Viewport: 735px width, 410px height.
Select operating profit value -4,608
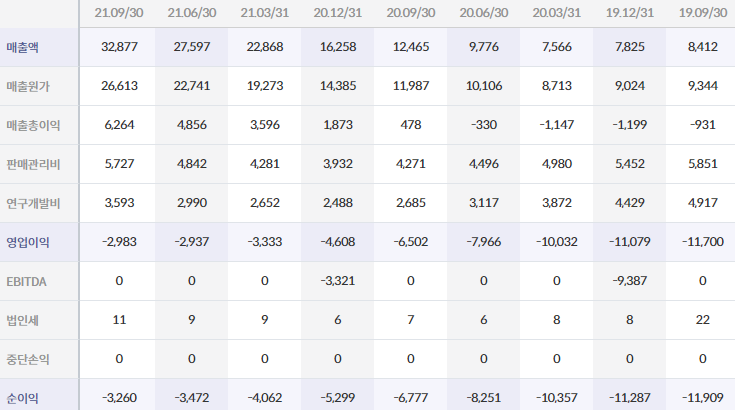tap(338, 242)
